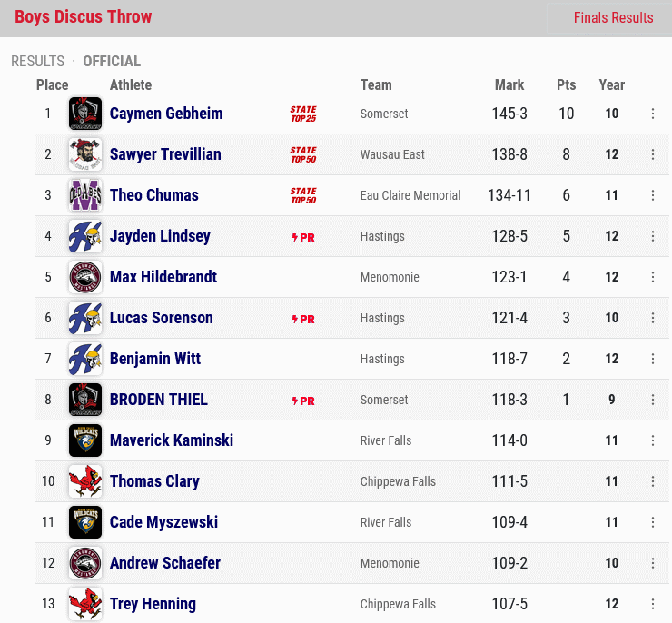Open more options for Lucas Sorenson row
This screenshot has width=672, height=623.
[653, 318]
